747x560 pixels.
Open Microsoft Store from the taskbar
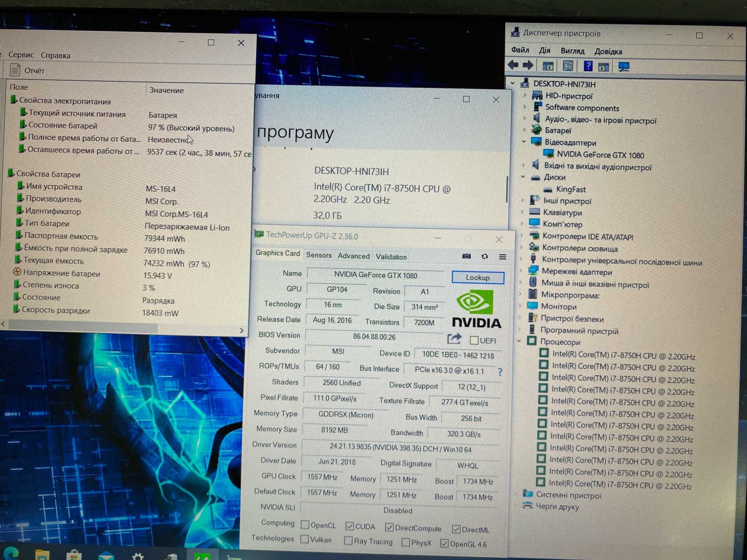(x=74, y=555)
